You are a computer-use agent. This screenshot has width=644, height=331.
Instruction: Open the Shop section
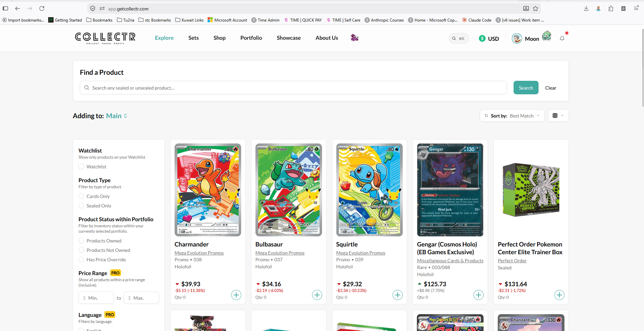[219, 38]
